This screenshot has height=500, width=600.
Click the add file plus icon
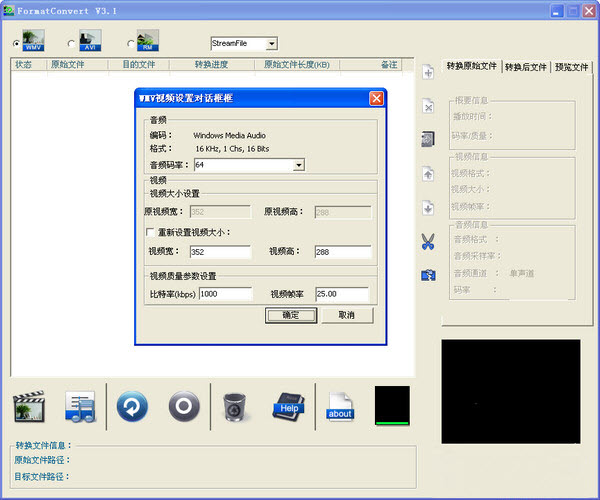click(x=428, y=72)
